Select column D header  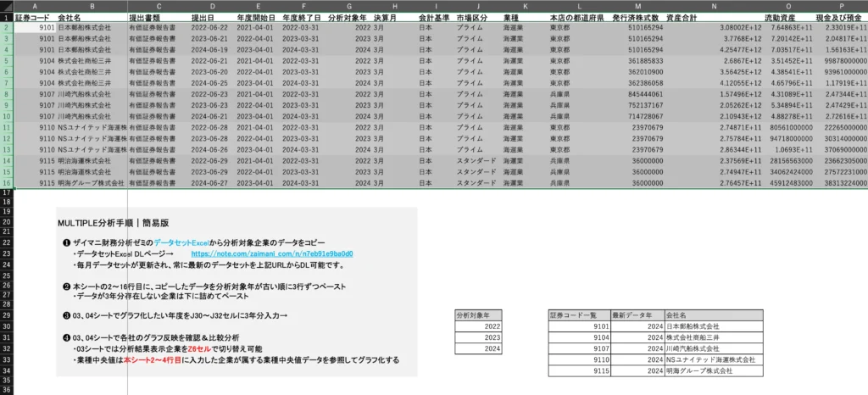(x=212, y=6)
